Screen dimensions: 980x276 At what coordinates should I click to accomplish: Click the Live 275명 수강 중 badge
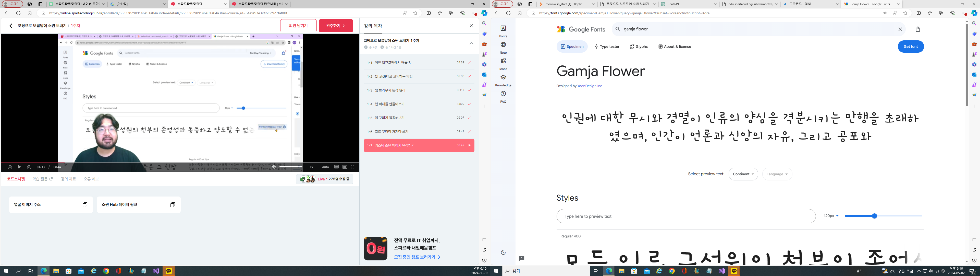[325, 179]
